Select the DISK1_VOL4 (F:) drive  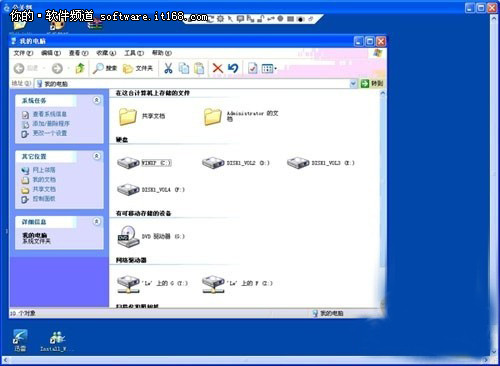pyautogui.click(x=128, y=190)
